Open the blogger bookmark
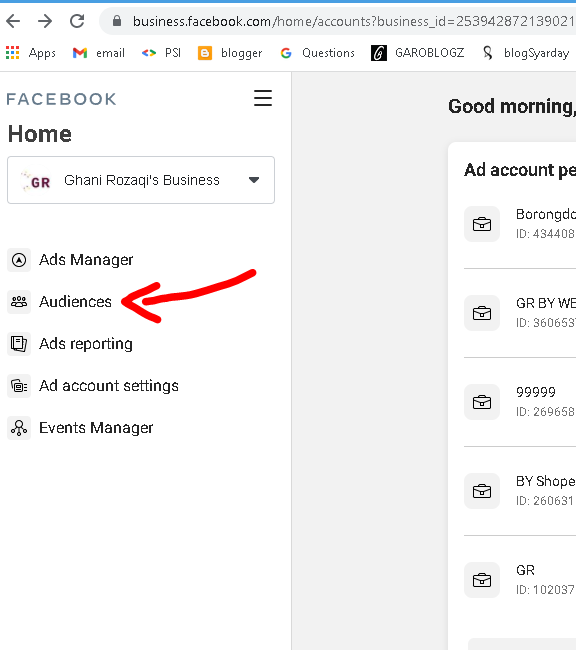The image size is (576, 650). pyautogui.click(x=230, y=53)
